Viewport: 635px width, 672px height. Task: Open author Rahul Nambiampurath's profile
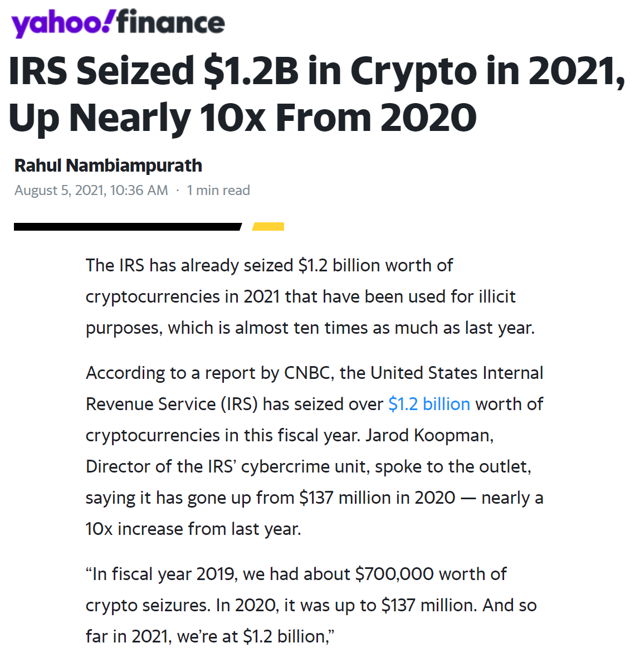click(108, 165)
